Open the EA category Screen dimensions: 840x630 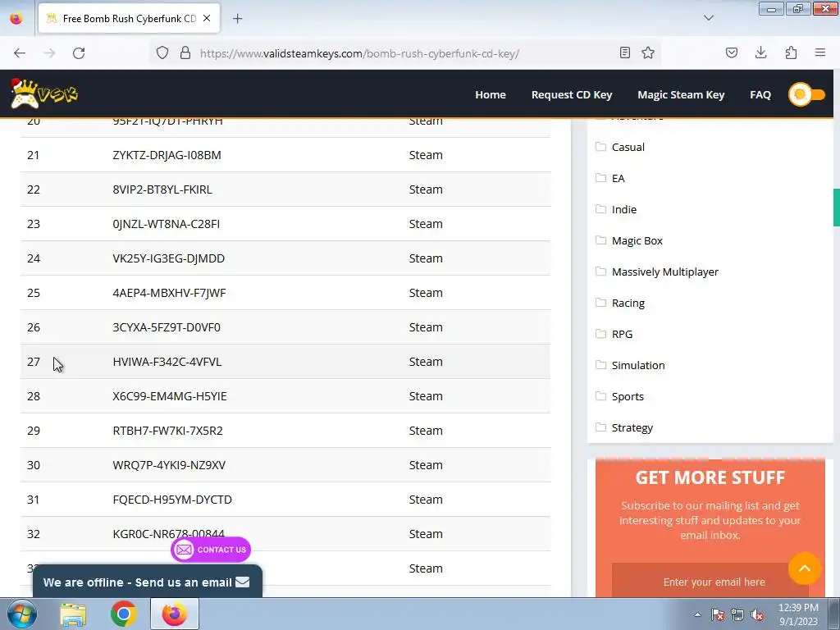tap(619, 178)
